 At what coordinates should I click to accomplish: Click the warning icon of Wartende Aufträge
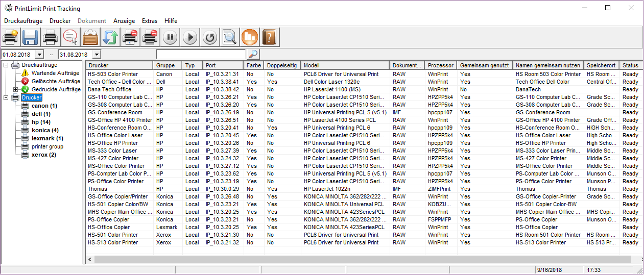tap(25, 73)
